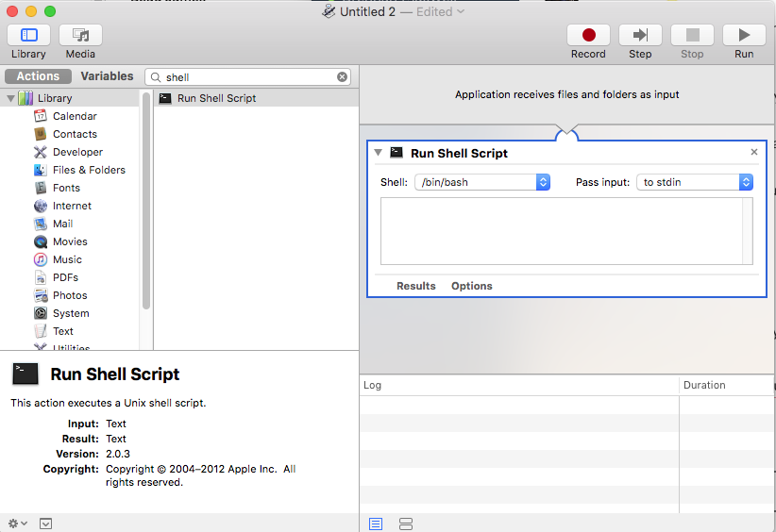Show the action Options

(x=472, y=286)
